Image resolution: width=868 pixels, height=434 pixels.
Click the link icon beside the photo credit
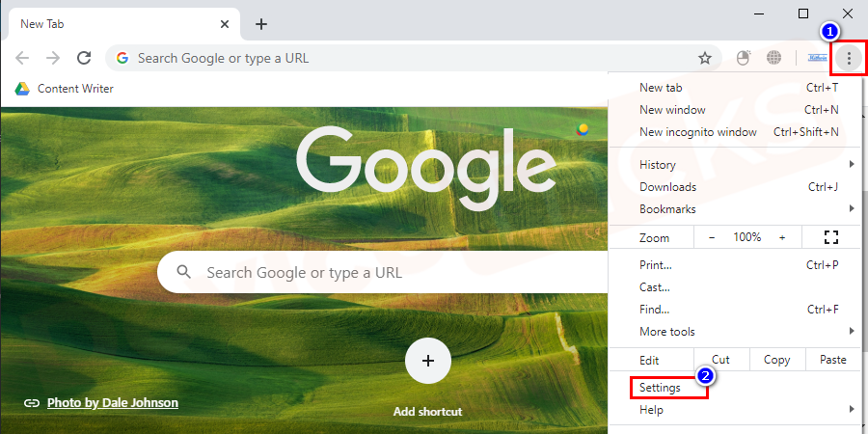tap(31, 403)
